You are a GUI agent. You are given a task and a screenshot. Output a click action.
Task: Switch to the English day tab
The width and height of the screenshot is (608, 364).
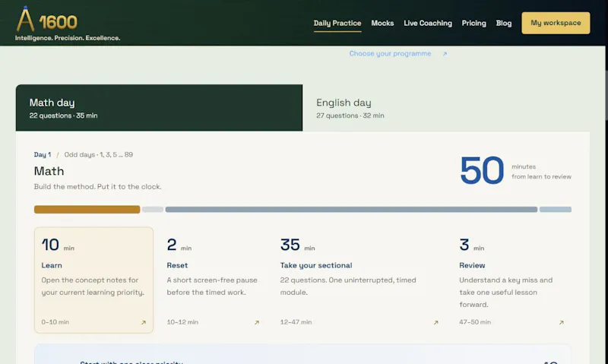point(446,108)
